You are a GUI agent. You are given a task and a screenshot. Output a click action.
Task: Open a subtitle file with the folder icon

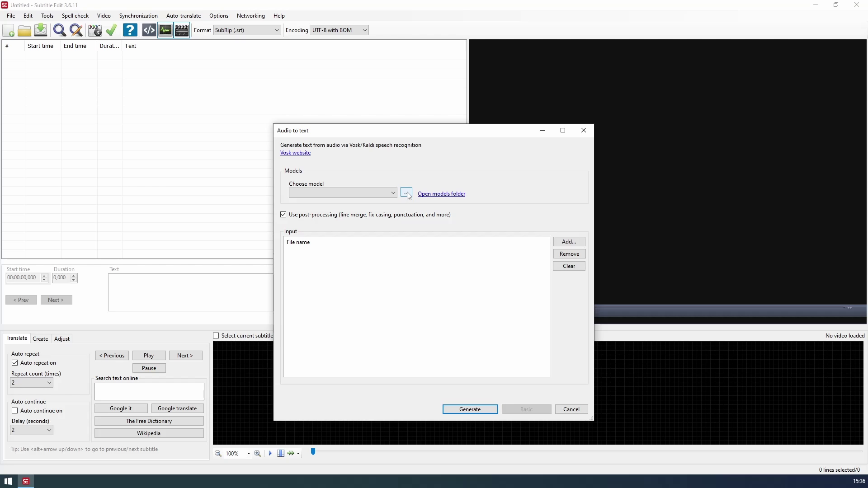click(x=24, y=30)
